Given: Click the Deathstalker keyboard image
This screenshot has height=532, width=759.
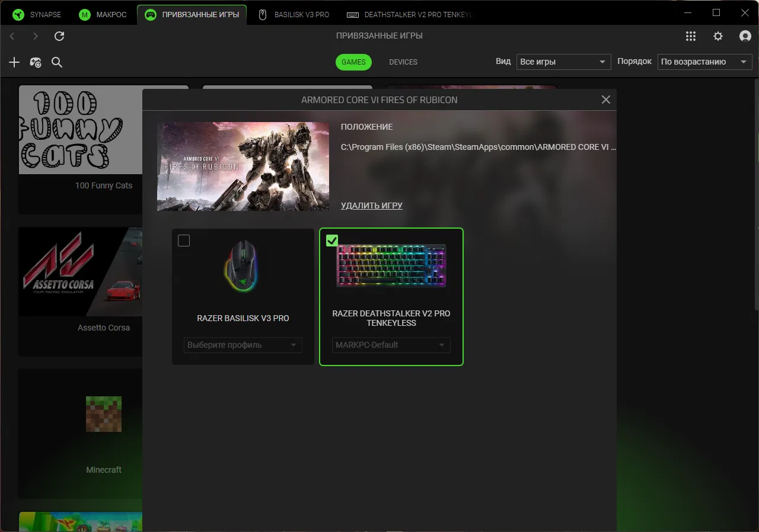Looking at the screenshot, I should [x=391, y=266].
